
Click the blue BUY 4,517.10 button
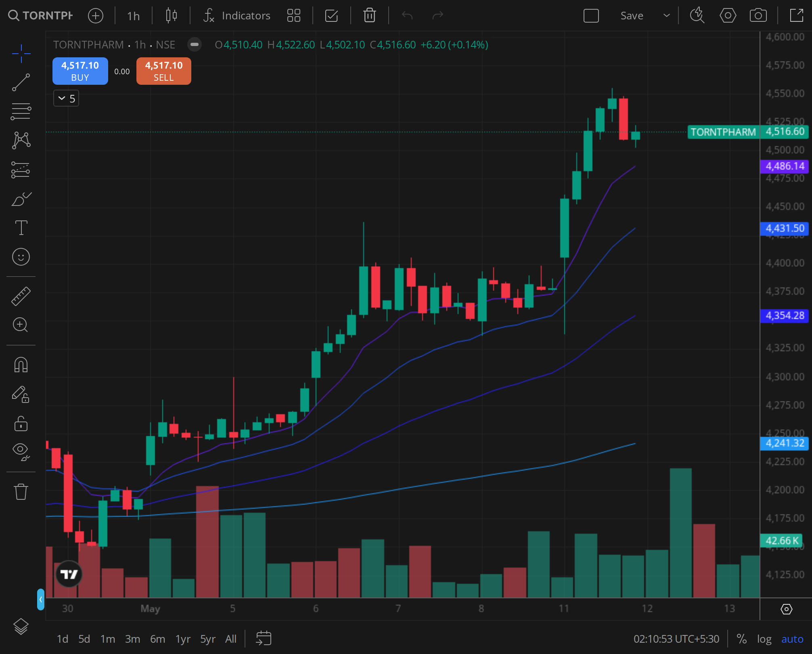coord(80,71)
